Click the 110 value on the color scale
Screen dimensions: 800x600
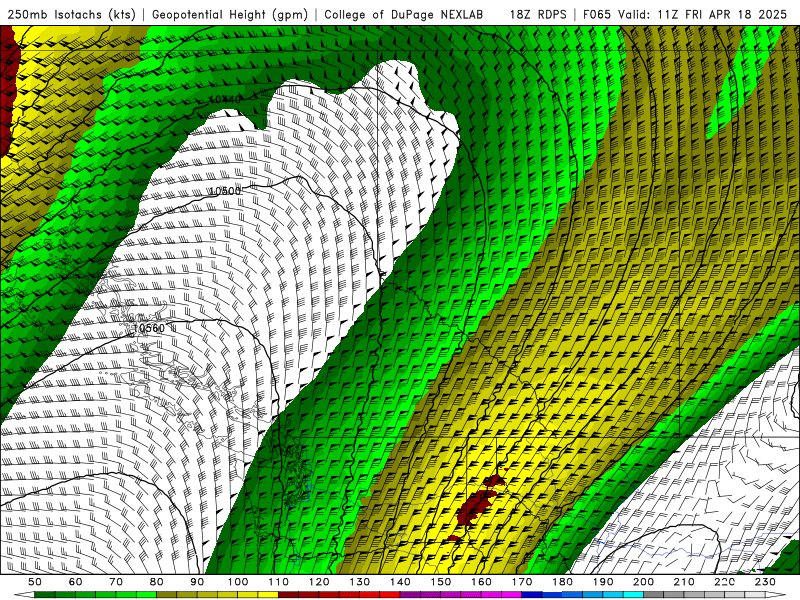tap(279, 582)
